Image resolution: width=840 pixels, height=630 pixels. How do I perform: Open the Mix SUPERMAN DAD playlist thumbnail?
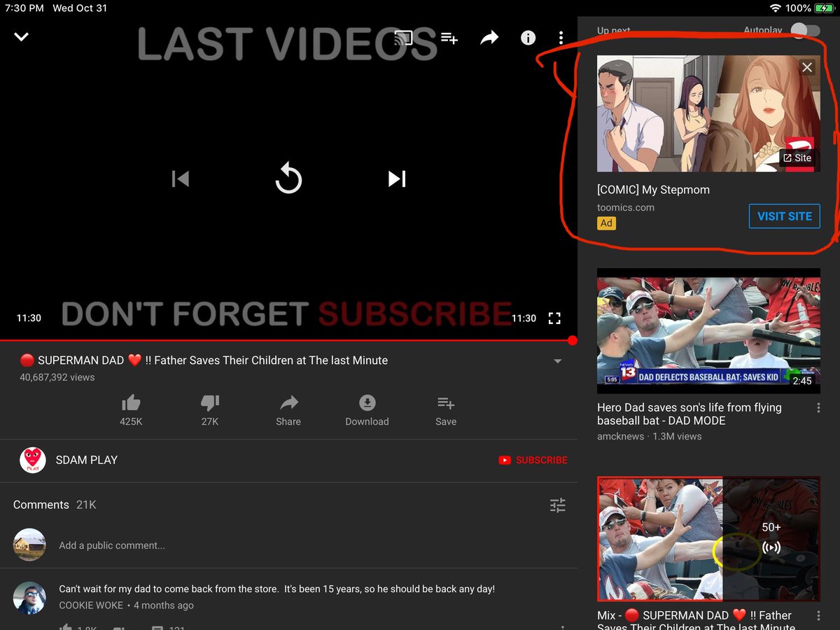708,539
